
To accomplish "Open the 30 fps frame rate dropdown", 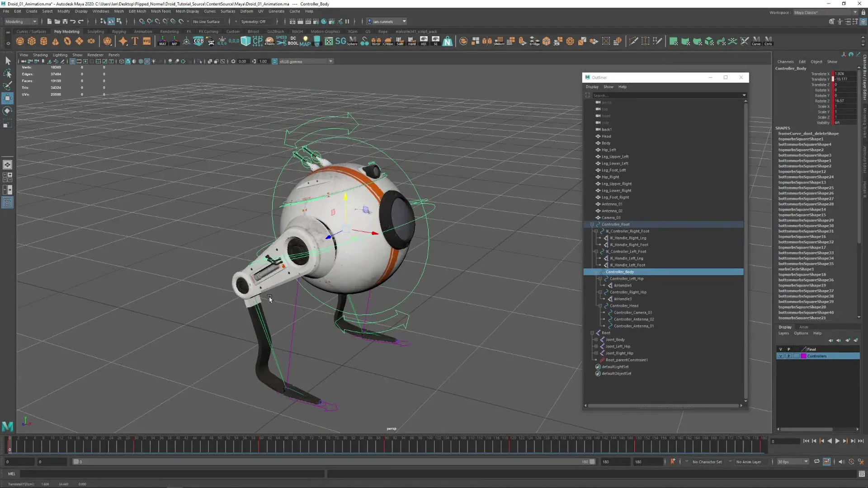I will coord(793,462).
